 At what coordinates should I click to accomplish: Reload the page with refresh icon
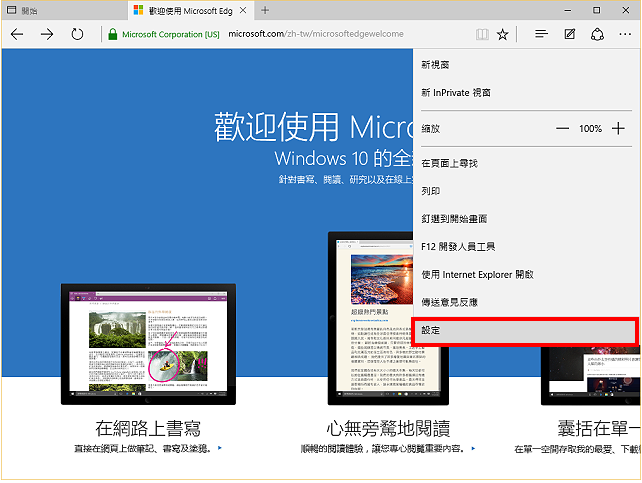[x=77, y=34]
